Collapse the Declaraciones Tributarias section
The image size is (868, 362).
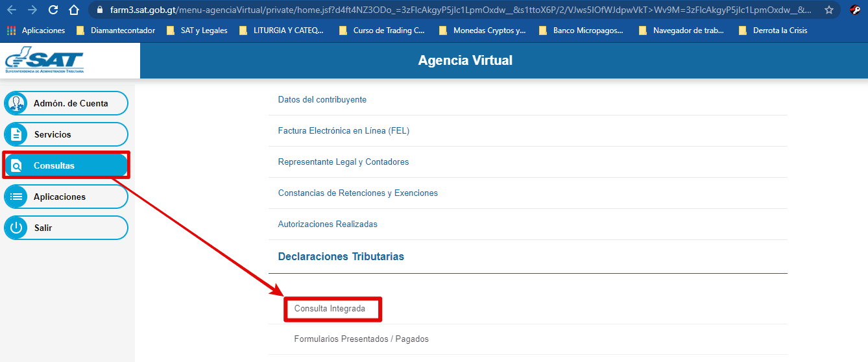(341, 257)
